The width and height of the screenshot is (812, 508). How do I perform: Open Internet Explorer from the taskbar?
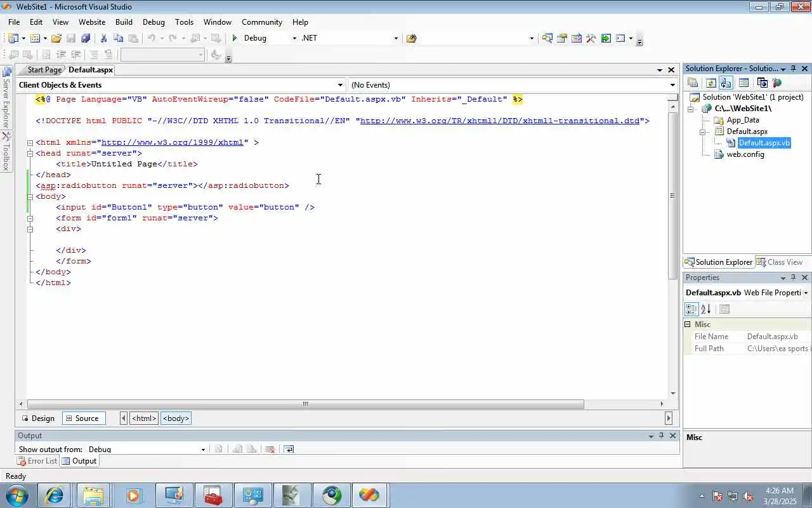click(55, 495)
